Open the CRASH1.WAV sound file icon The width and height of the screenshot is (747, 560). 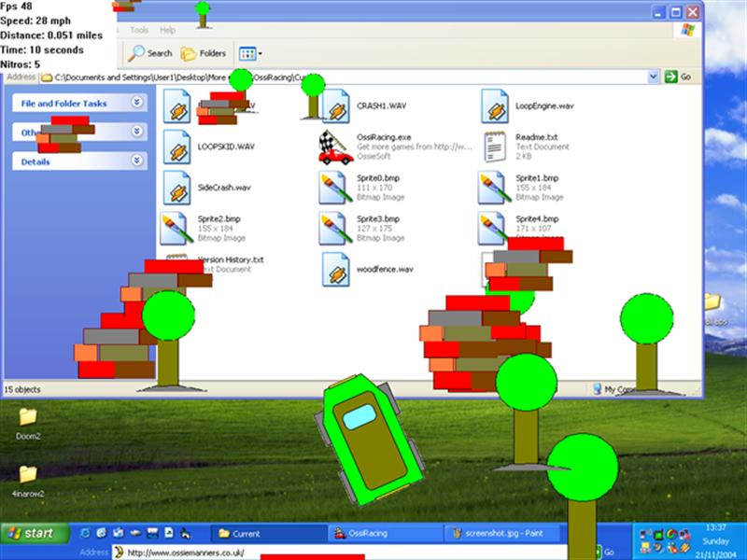point(336,106)
